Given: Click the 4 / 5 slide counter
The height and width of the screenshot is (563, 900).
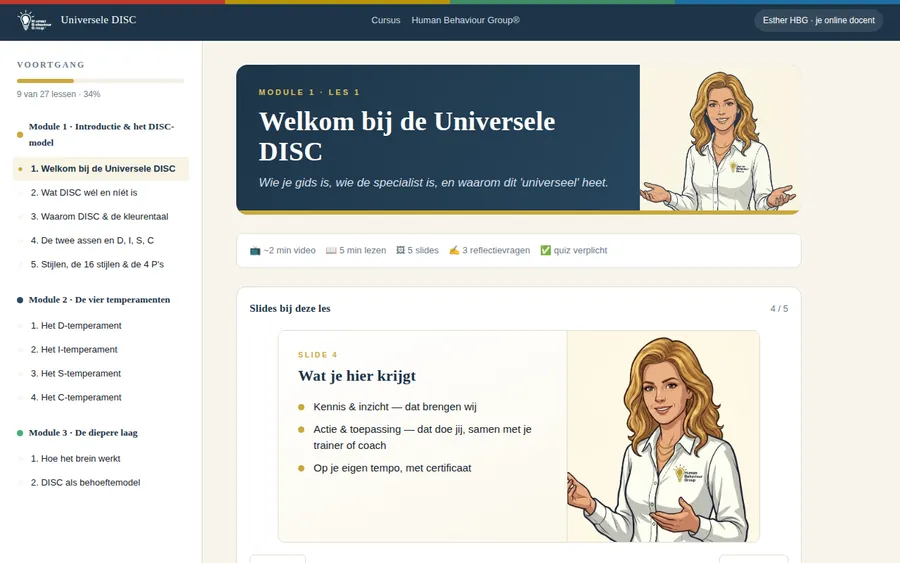Looking at the screenshot, I should (x=779, y=309).
